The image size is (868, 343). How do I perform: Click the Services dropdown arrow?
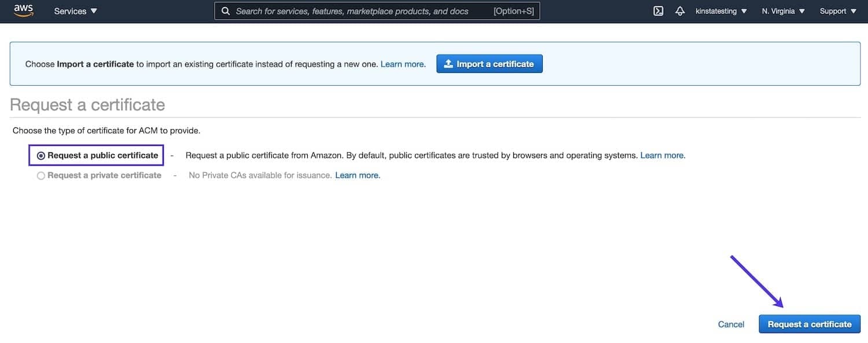click(x=93, y=10)
